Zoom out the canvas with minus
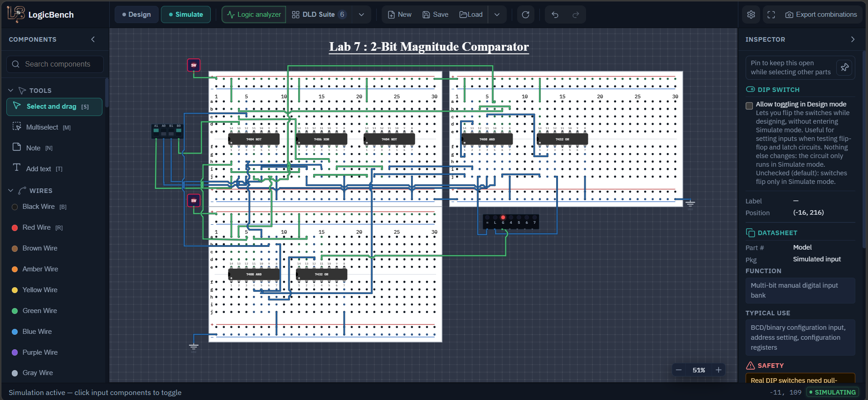 click(x=679, y=370)
